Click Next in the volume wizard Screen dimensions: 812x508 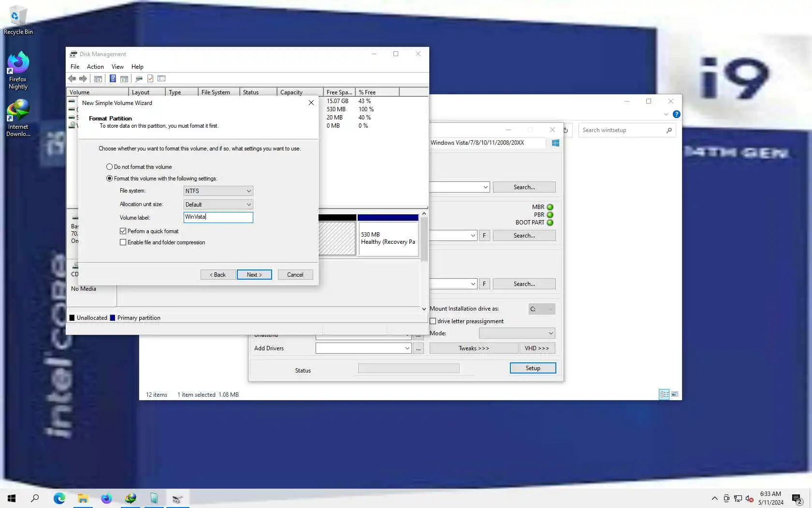pyautogui.click(x=254, y=275)
